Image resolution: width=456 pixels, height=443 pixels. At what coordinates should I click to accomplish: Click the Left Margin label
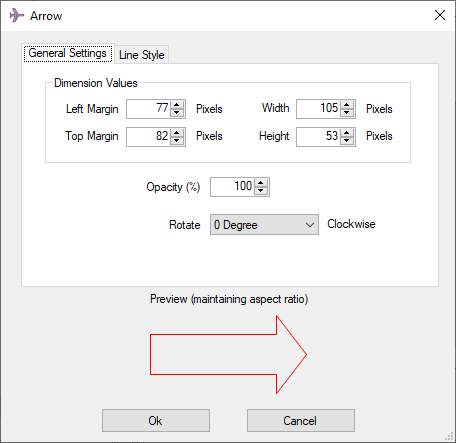92,109
